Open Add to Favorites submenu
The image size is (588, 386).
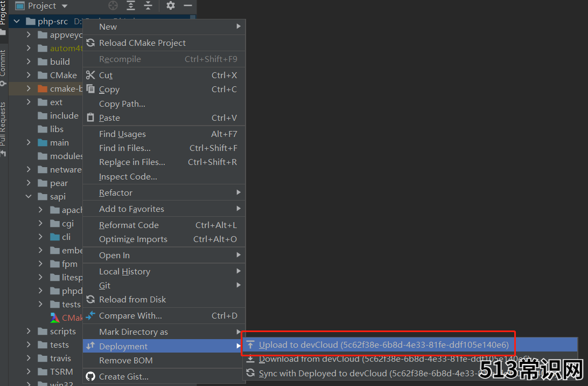click(x=164, y=209)
